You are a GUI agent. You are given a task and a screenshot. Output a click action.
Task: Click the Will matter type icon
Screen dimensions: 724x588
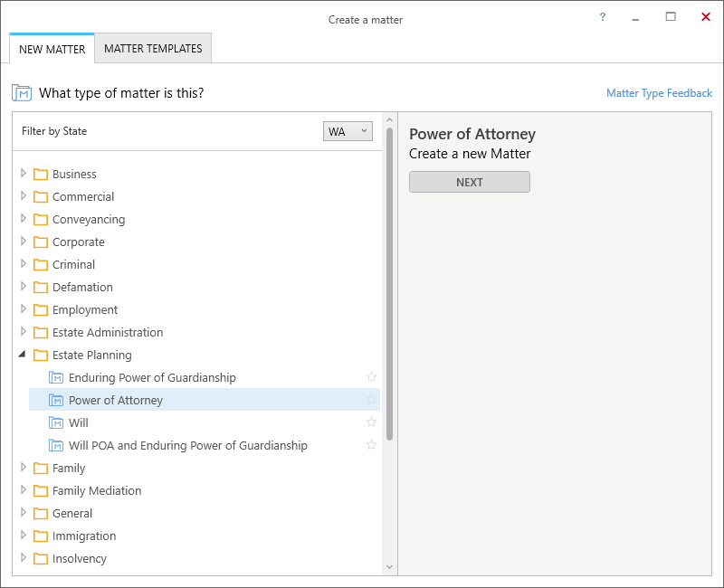point(56,422)
